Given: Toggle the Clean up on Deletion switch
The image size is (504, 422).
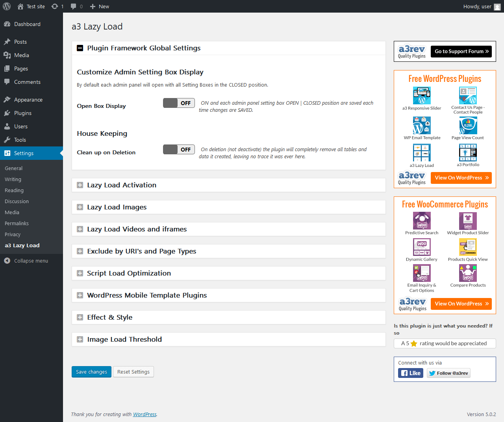Looking at the screenshot, I should (x=179, y=150).
